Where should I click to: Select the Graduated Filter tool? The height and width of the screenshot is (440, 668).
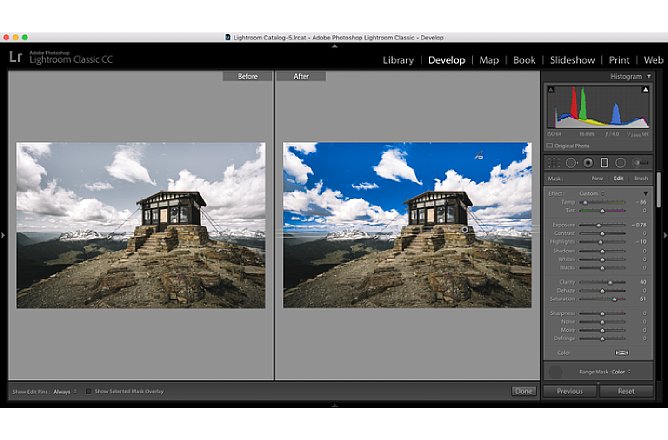(x=604, y=163)
